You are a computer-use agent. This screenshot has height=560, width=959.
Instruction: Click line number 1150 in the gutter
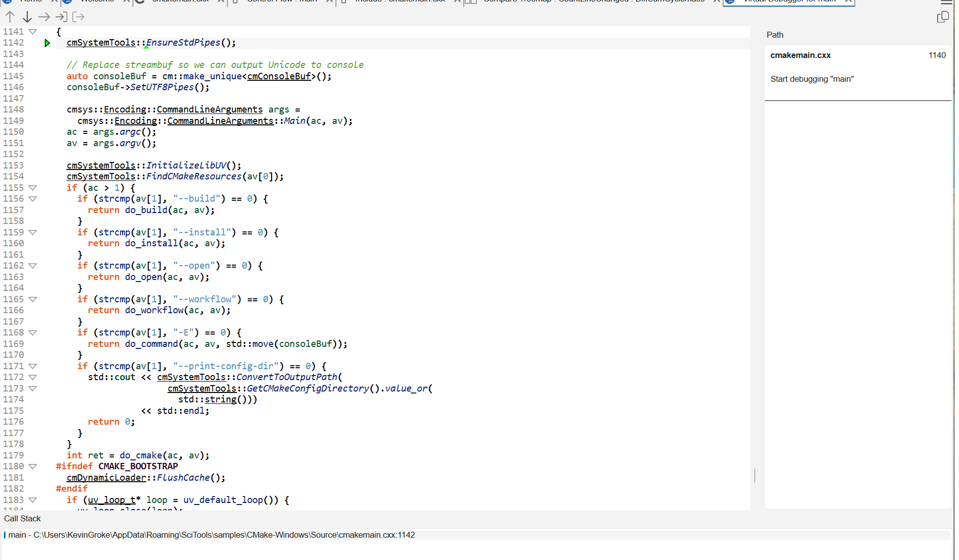13,132
